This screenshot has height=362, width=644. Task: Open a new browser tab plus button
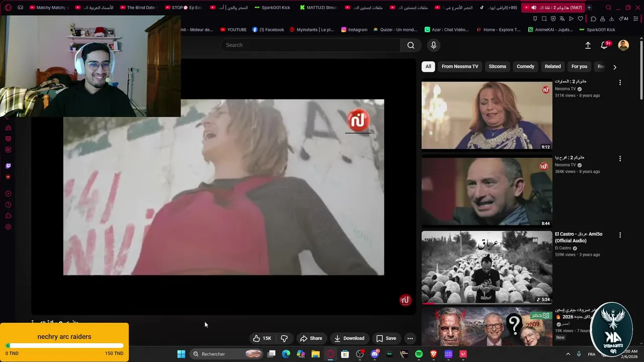(589, 8)
